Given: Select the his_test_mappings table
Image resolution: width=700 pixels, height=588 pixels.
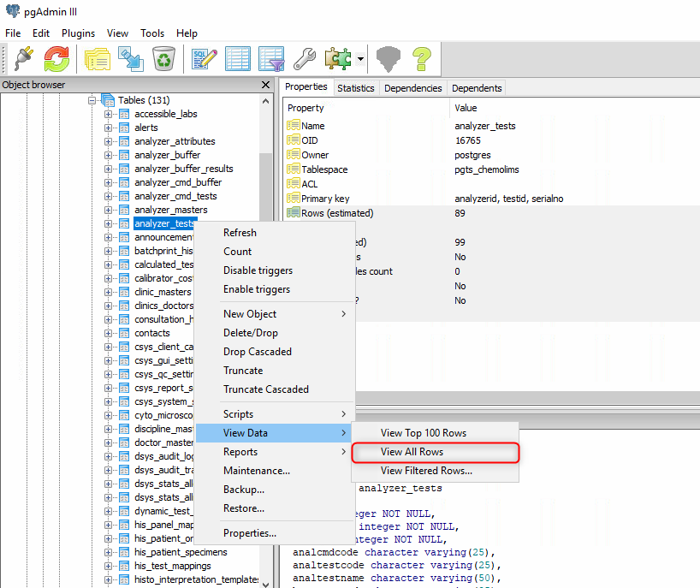Looking at the screenshot, I should click(x=175, y=566).
